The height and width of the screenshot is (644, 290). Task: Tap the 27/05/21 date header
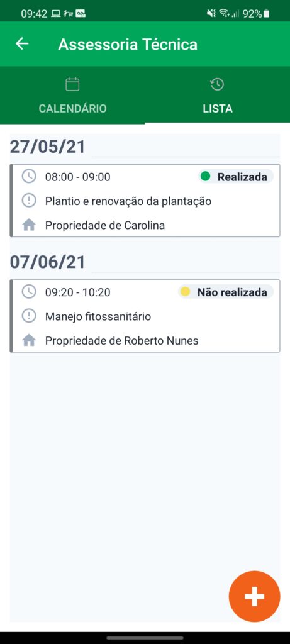click(48, 147)
